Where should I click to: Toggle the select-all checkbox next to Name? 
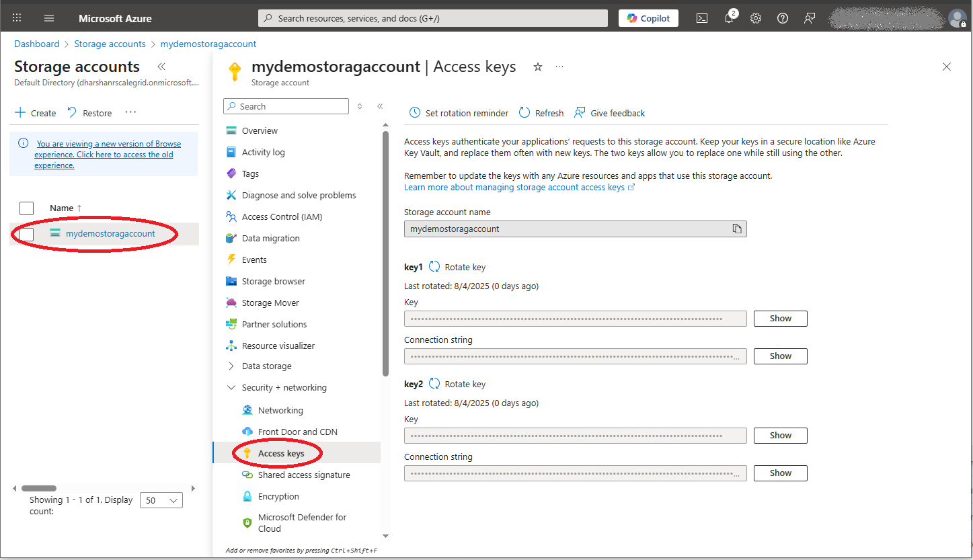click(x=26, y=208)
